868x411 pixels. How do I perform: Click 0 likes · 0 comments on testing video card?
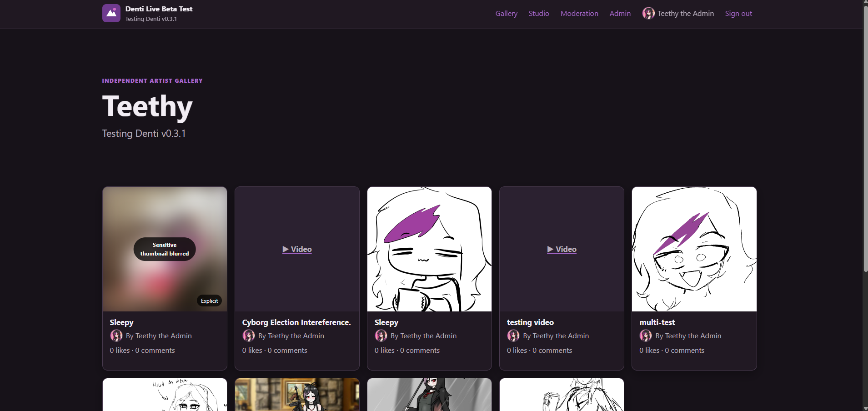pos(539,350)
